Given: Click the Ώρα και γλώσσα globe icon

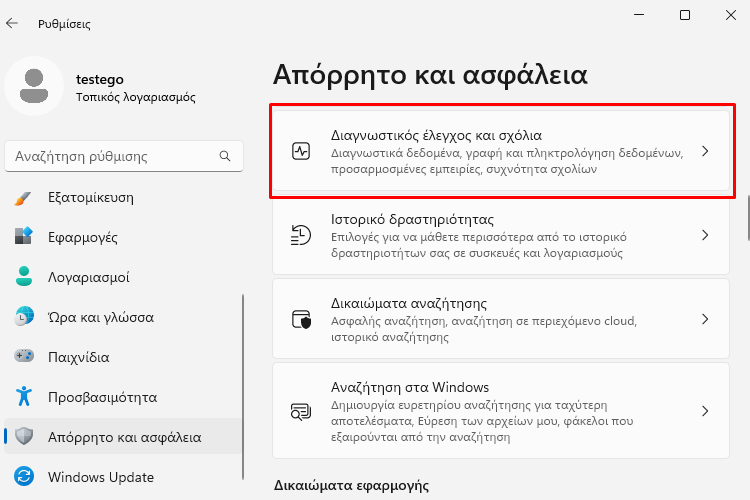Looking at the screenshot, I should click(x=23, y=317).
